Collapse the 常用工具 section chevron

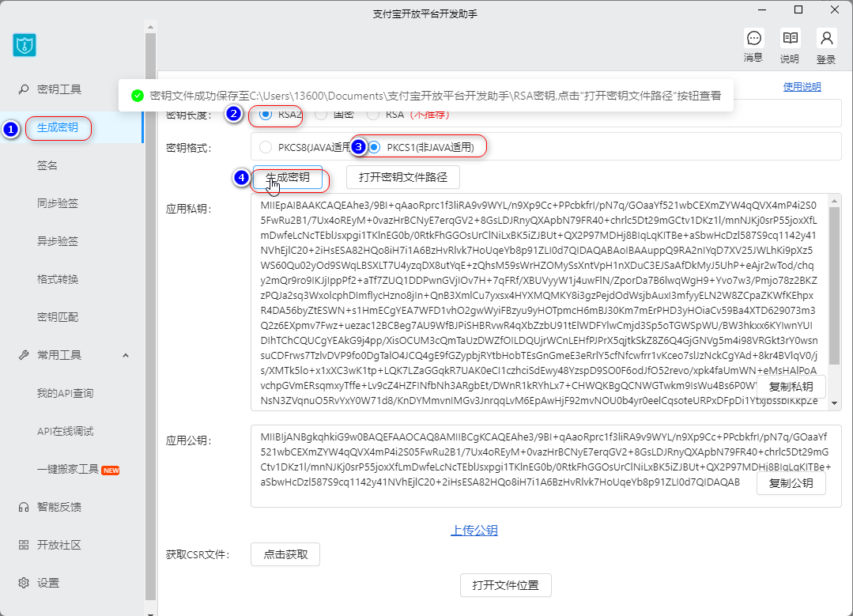pos(126,355)
